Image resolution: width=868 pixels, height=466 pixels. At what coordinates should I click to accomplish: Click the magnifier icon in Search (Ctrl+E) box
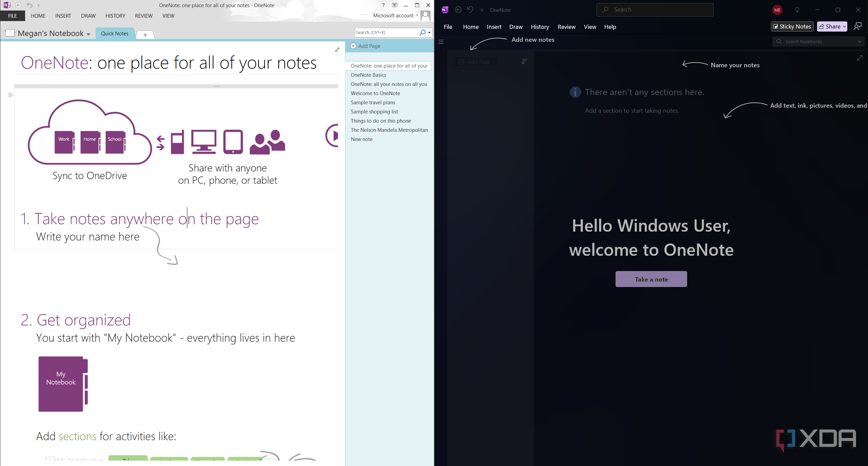point(422,32)
